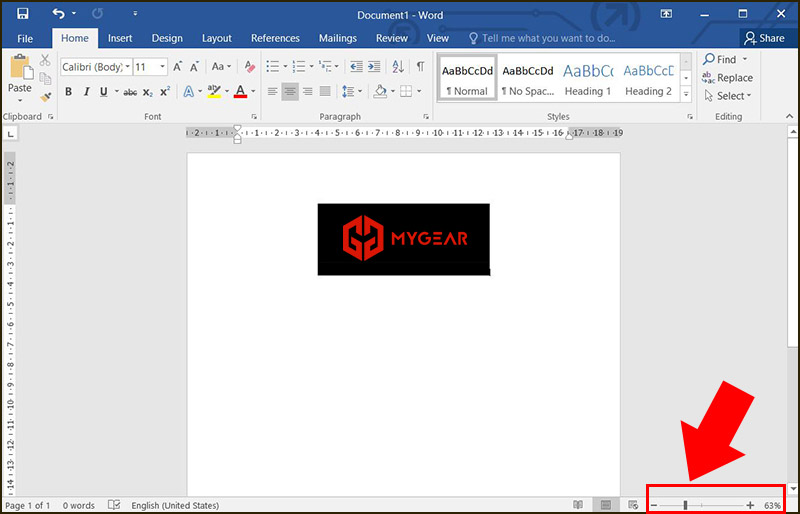Viewport: 800px width, 514px height.
Task: Apply multilevel list
Action: point(324,67)
